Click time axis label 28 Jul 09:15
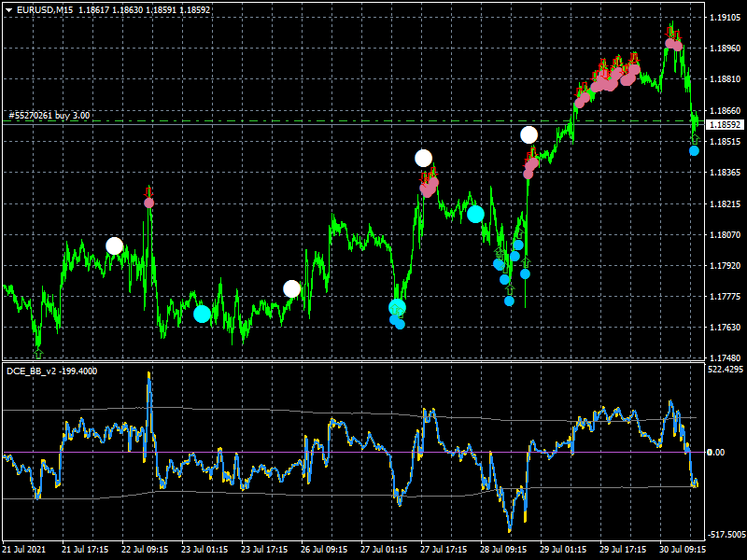Image resolution: width=747 pixels, height=560 pixels. click(503, 549)
